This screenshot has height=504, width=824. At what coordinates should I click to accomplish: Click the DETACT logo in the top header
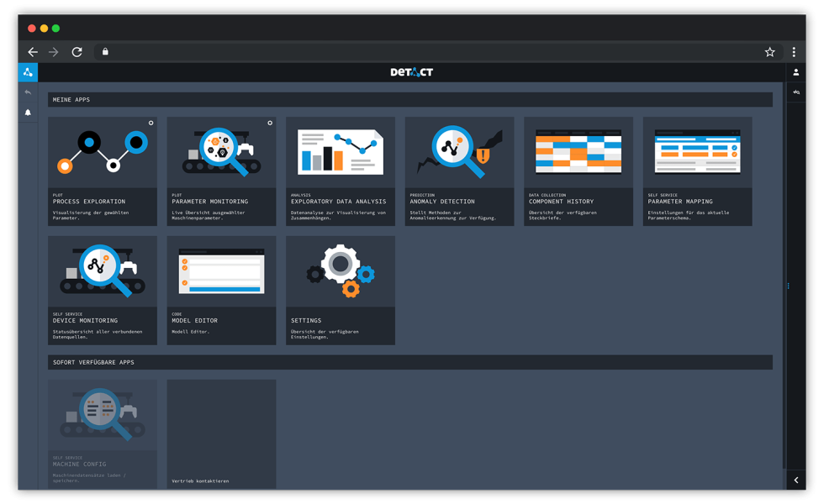[411, 72]
